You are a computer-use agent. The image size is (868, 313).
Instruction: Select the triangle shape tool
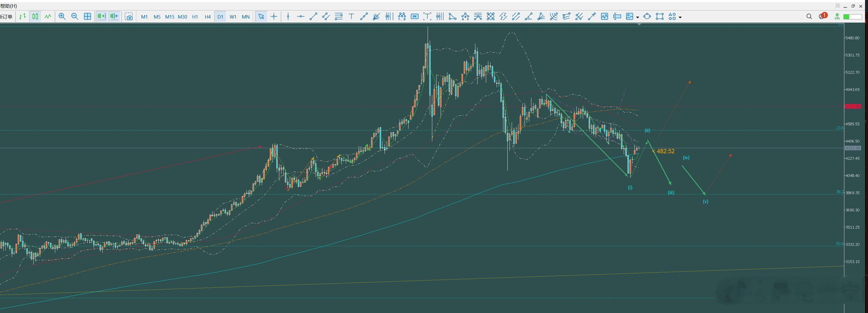(x=452, y=16)
